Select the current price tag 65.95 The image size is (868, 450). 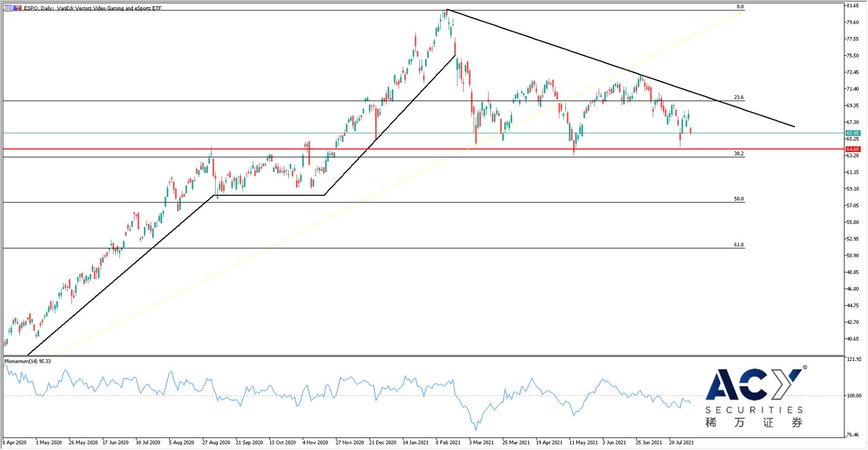click(x=853, y=133)
